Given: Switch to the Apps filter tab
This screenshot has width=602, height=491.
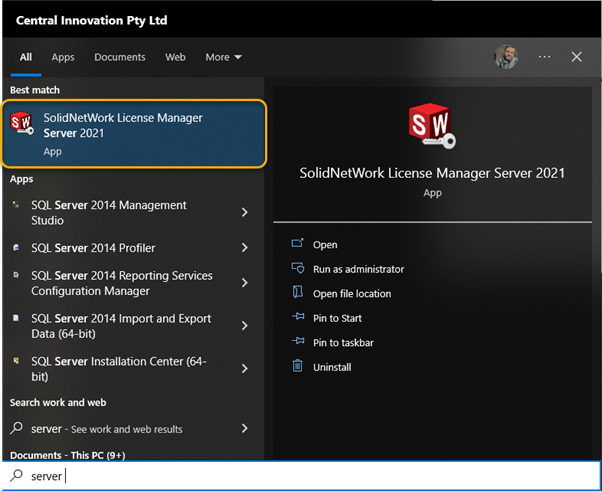Looking at the screenshot, I should (63, 57).
